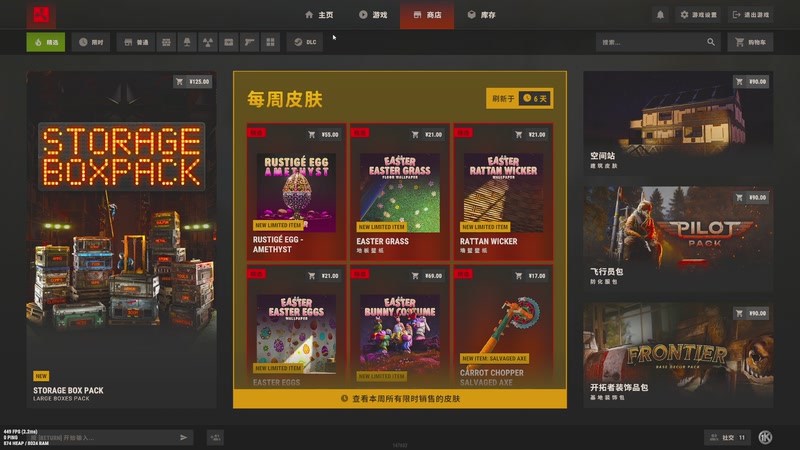Add 空间站 ¥90.00 to cart
Screen dimensions: 800x450
point(751,82)
